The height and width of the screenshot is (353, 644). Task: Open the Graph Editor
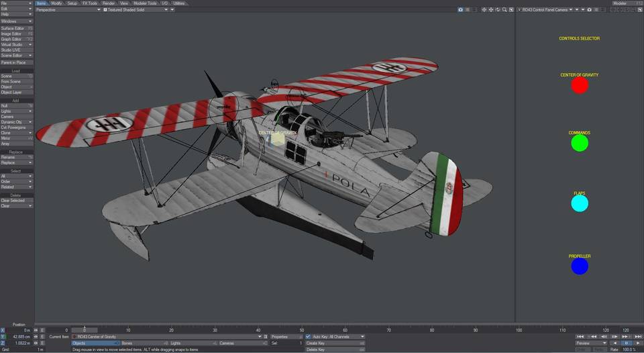[16, 39]
